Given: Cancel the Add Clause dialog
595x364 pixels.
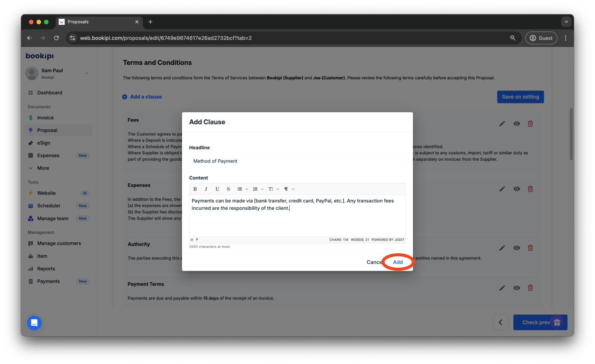Looking at the screenshot, I should coord(375,262).
